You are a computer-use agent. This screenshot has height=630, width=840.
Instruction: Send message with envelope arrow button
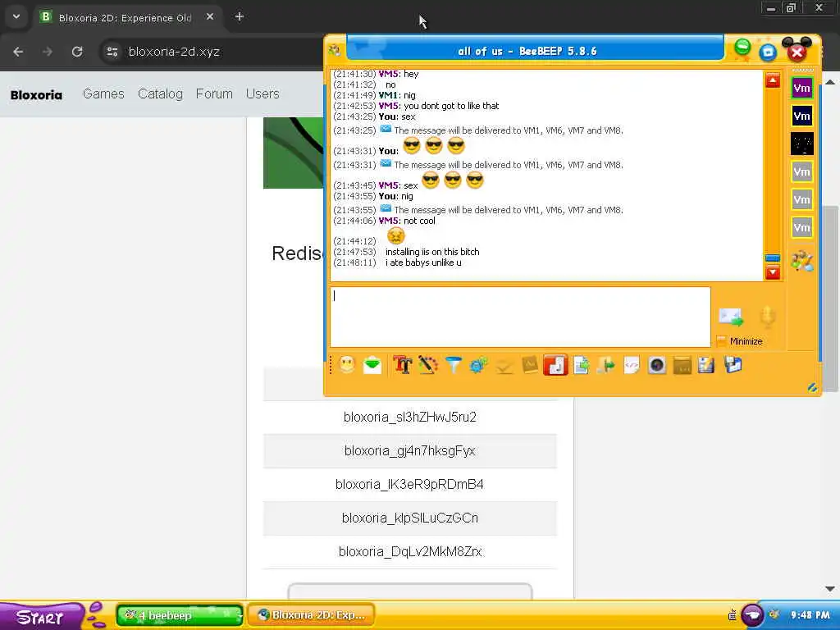tap(731, 317)
